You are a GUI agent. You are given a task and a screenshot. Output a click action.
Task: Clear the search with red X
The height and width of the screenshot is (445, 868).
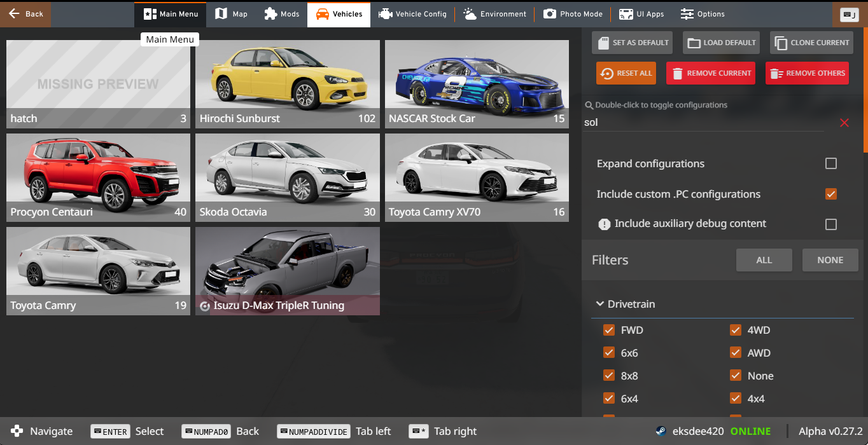[x=844, y=123]
